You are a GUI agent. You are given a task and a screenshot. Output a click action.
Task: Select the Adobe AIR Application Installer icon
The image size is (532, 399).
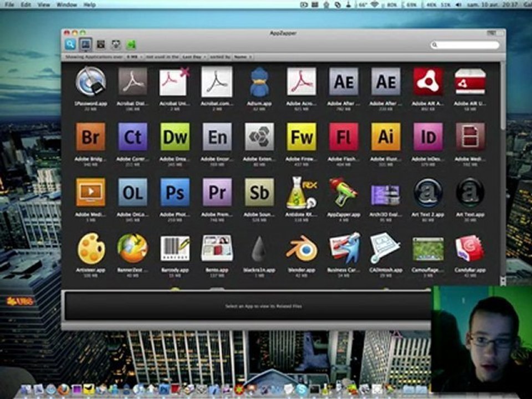pos(428,81)
